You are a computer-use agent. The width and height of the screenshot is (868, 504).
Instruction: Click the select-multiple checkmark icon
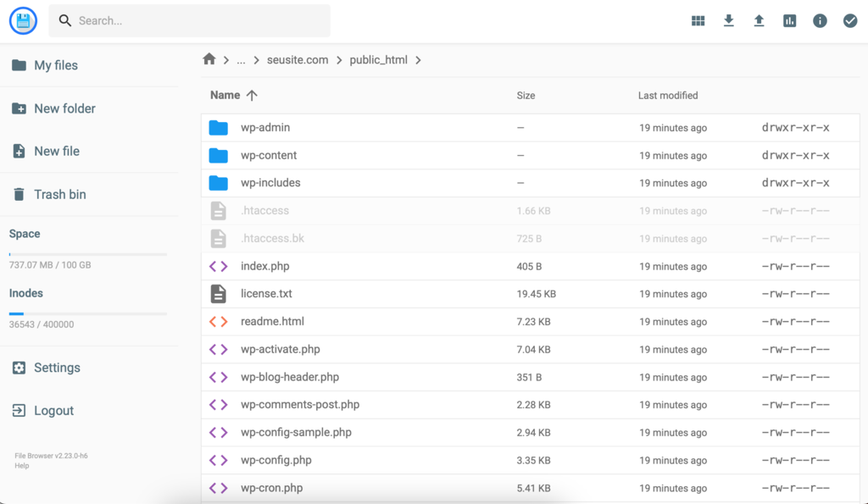click(850, 21)
